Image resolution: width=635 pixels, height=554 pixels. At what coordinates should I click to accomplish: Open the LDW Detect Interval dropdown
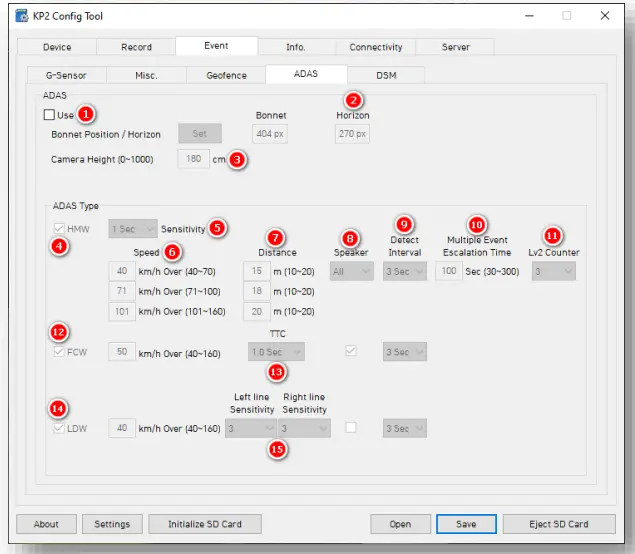(x=405, y=428)
